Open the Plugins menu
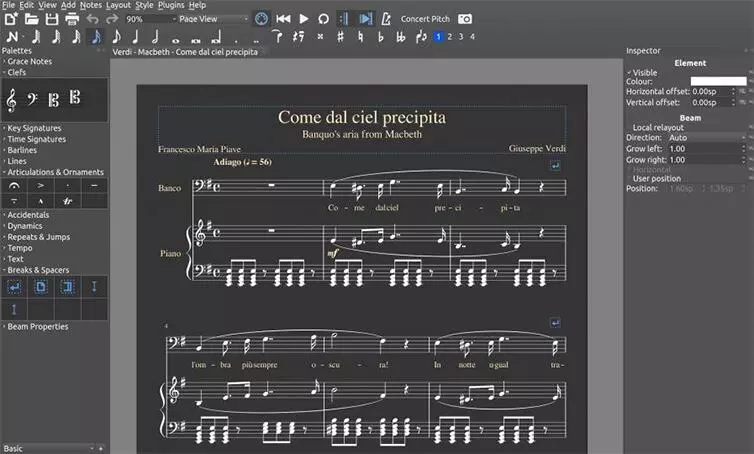 171,5
